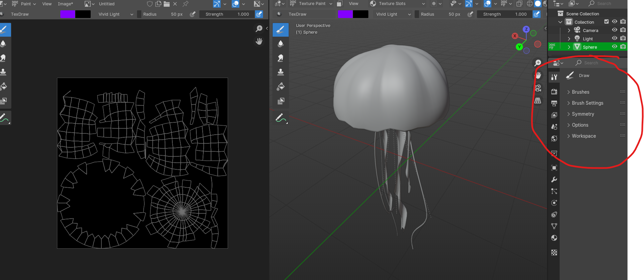644x280 pixels.
Task: Click the Strength slider in image editor header
Action: (227, 14)
